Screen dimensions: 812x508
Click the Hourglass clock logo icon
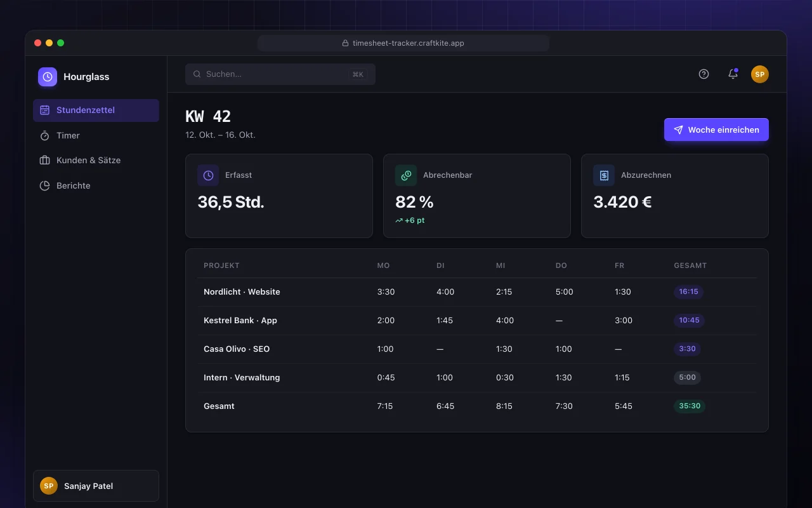(48, 77)
